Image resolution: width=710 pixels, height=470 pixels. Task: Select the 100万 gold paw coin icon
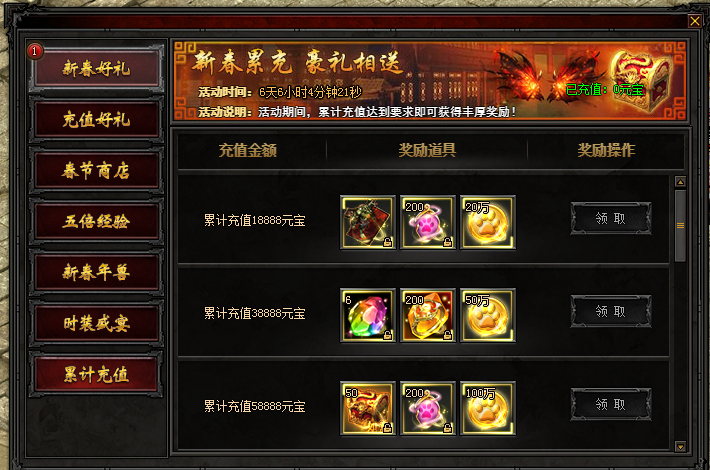click(488, 408)
